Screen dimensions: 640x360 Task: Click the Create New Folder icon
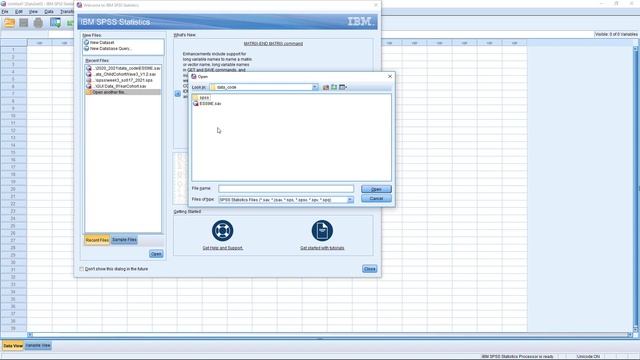coord(334,87)
